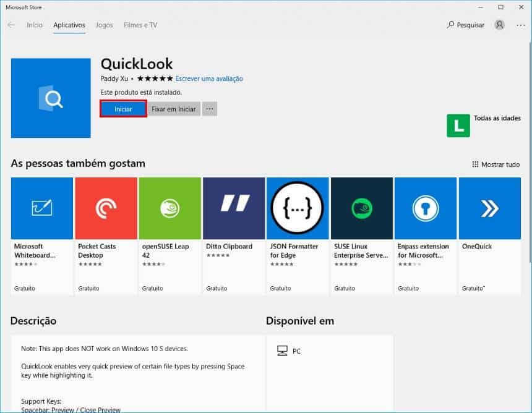Click the Enpass extension for Microsoft title

tap(423, 250)
